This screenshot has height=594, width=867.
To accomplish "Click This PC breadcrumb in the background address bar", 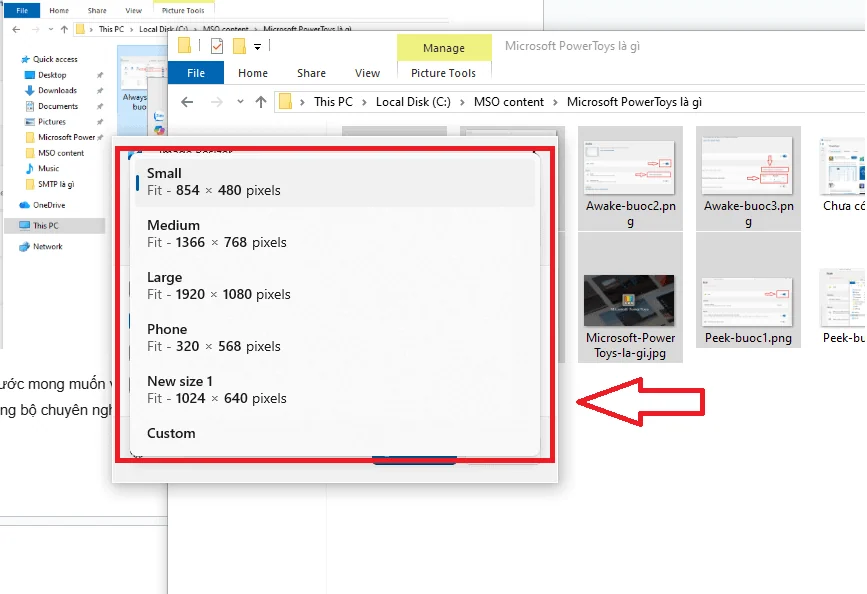I will tap(111, 29).
